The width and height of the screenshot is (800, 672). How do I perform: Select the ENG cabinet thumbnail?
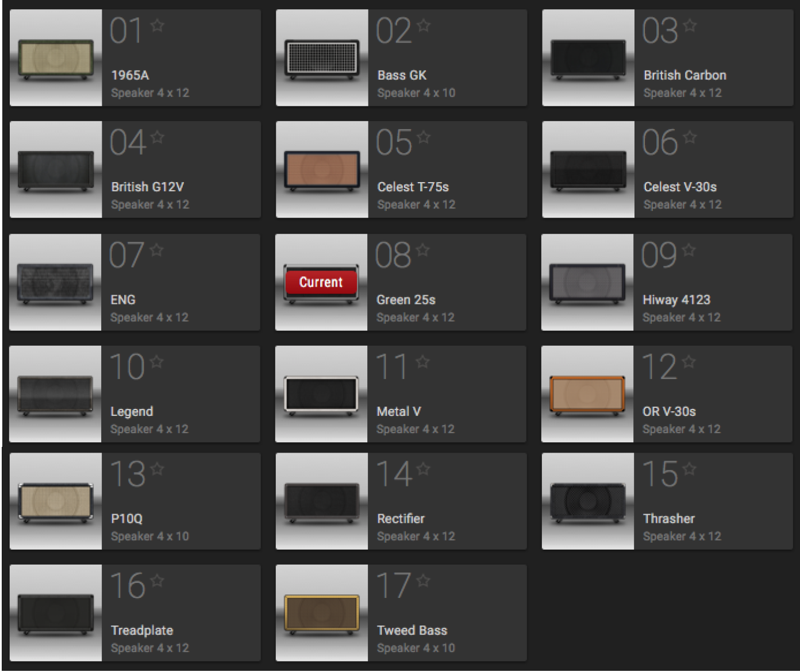click(55, 282)
